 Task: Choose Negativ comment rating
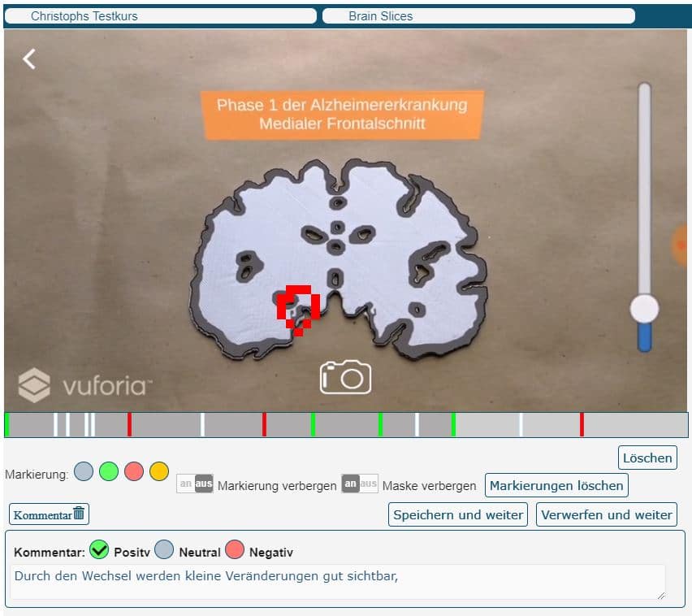pos(235,549)
